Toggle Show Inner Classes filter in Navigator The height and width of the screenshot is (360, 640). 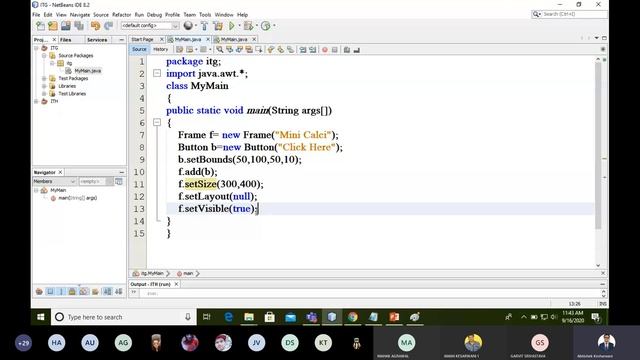coord(84,291)
